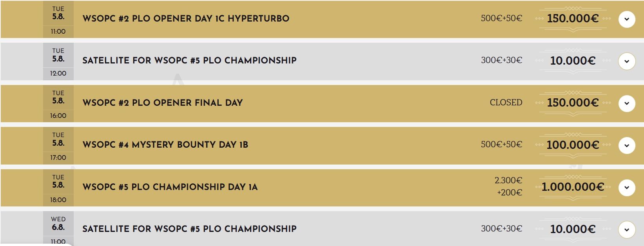
Task: Expand PLO Championship Day 1A details chevron
Action: coord(626,188)
